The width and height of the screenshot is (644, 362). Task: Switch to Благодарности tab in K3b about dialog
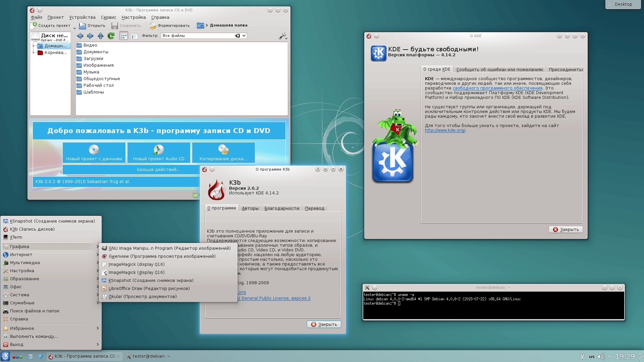point(282,208)
